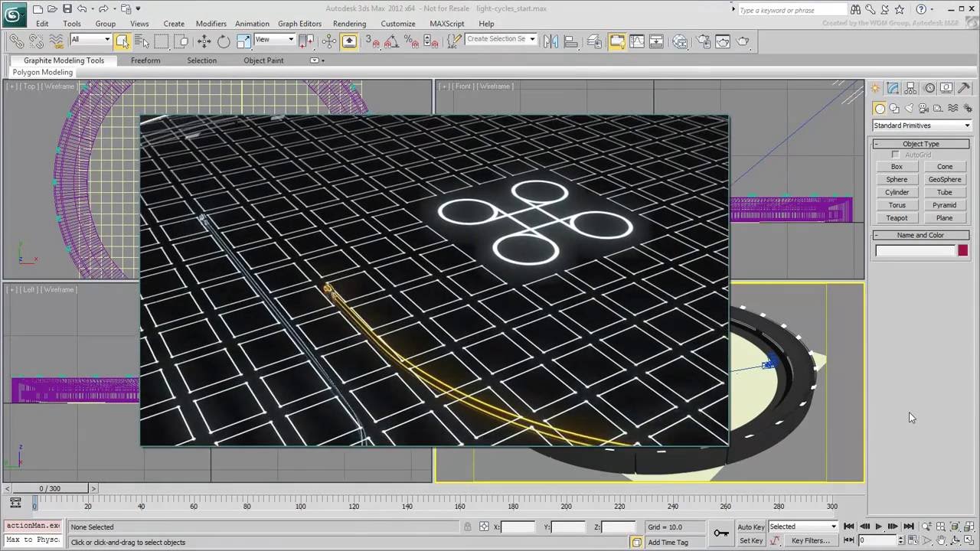This screenshot has width=980, height=551.
Task: Click the Set Keys large key icon
Action: (x=720, y=533)
